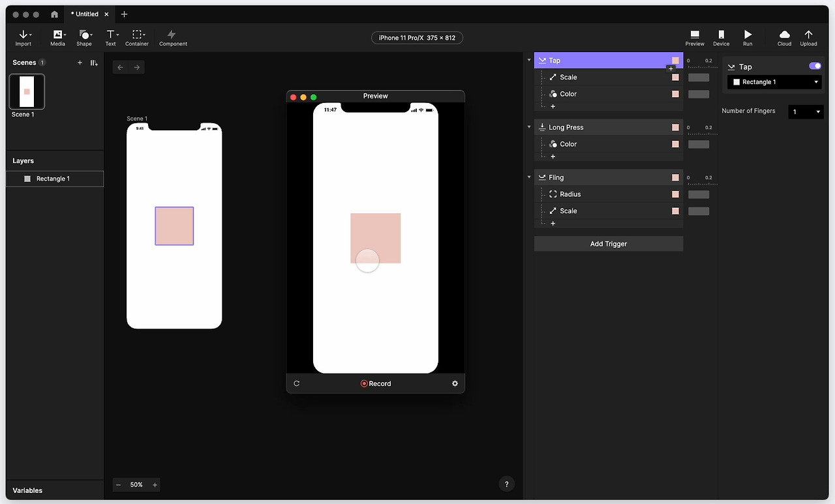Click Tap Color timeline bar

pyautogui.click(x=699, y=94)
